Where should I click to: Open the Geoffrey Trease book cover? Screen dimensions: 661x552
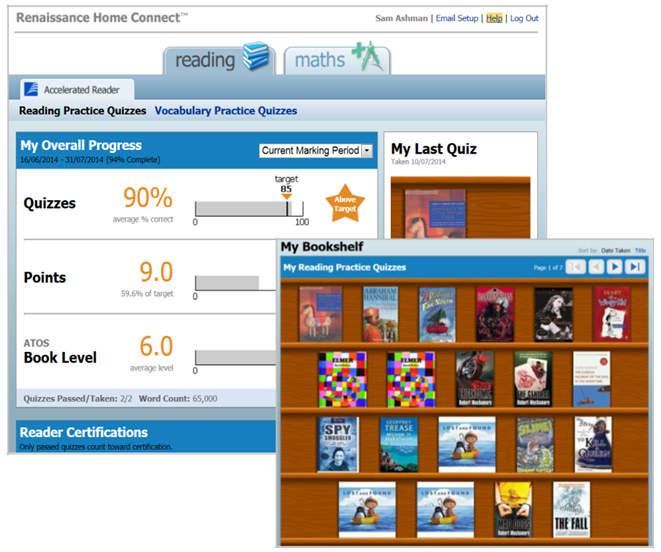pos(399,445)
